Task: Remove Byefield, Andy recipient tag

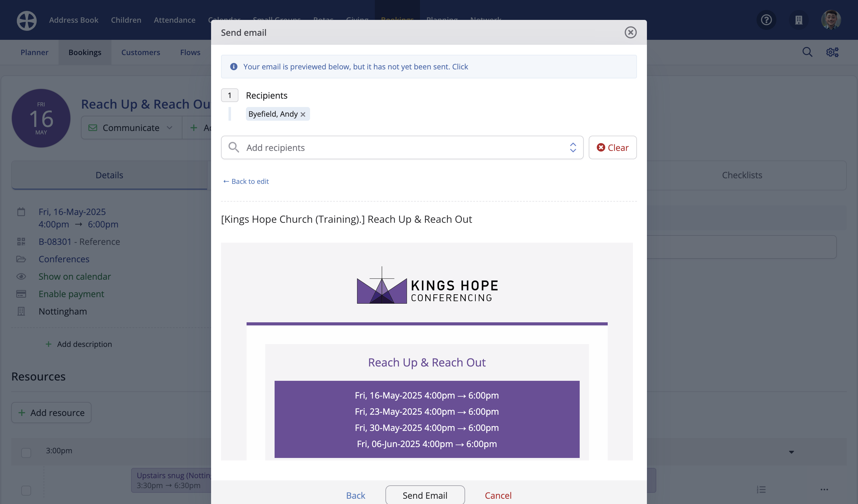Action: point(303,114)
